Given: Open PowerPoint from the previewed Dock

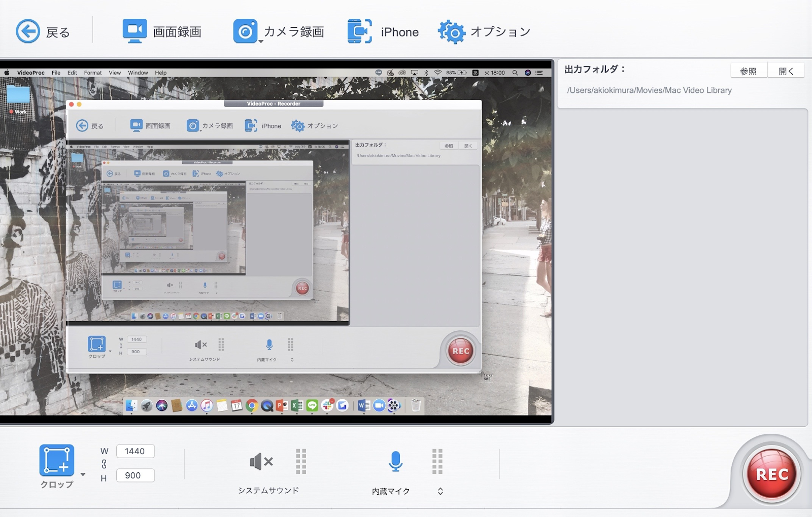Looking at the screenshot, I should 282,405.
